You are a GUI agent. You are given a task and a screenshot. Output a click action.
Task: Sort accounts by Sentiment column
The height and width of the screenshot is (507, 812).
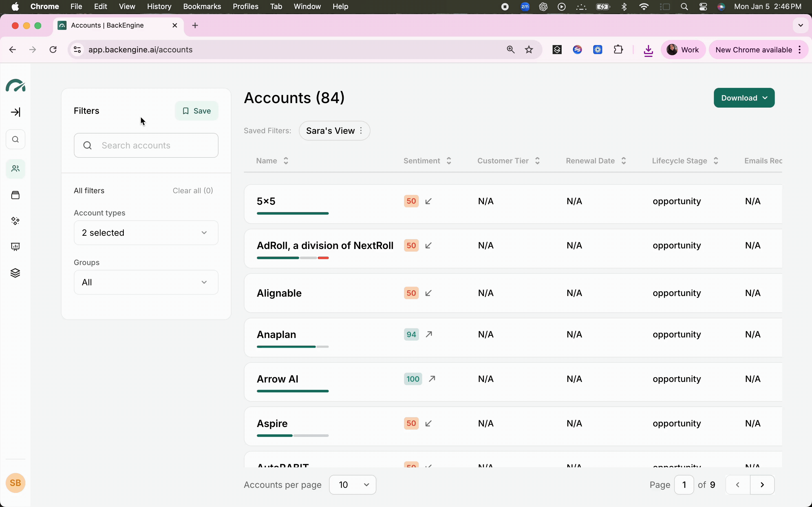[427, 161]
